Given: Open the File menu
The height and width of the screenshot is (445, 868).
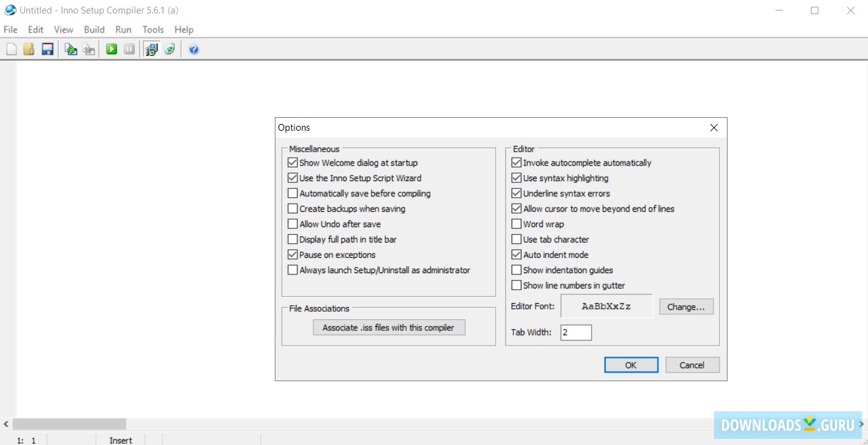Looking at the screenshot, I should point(10,29).
